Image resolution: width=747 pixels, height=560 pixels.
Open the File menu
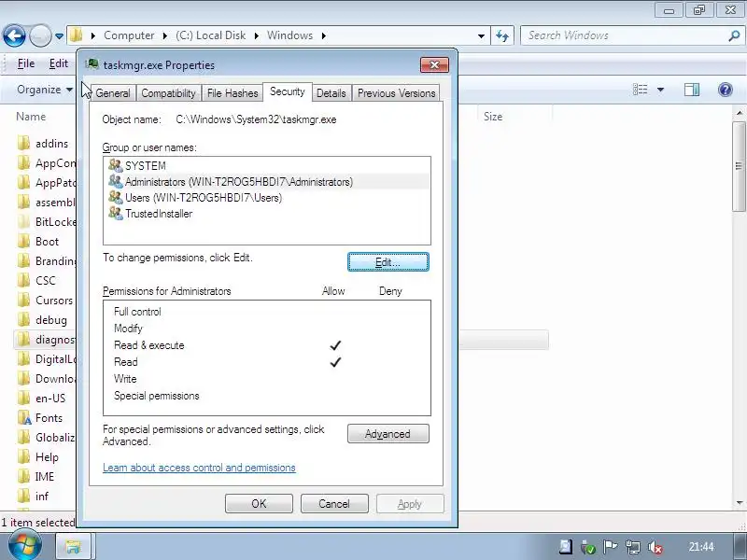coord(26,63)
